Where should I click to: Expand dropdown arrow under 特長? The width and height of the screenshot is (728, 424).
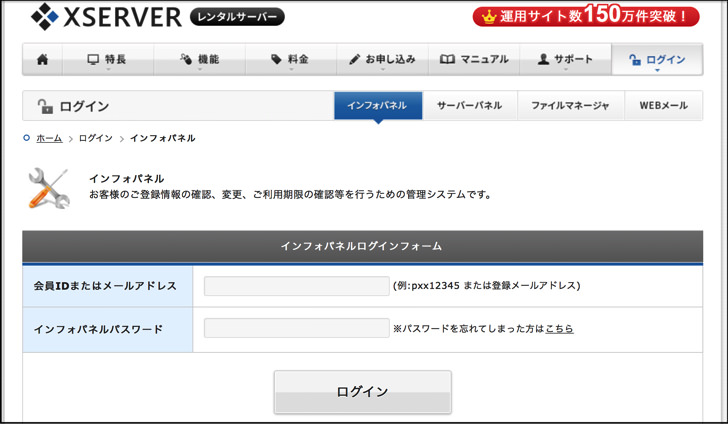click(x=108, y=70)
